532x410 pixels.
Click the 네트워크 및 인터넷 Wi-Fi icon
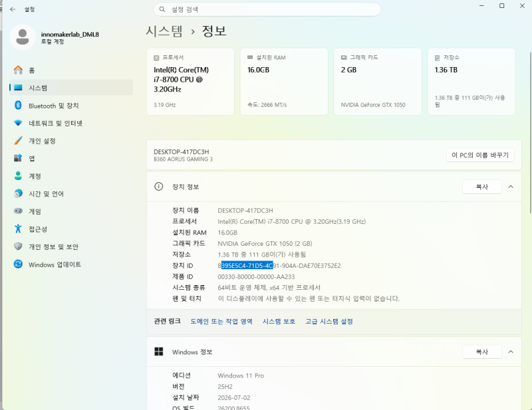click(18, 123)
